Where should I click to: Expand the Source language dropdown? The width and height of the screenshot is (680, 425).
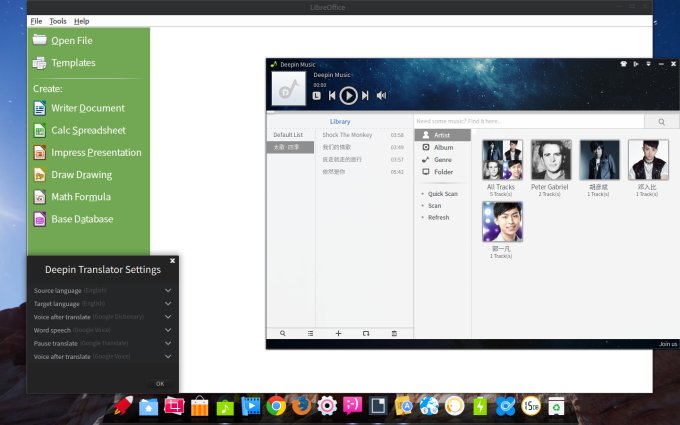pos(168,291)
